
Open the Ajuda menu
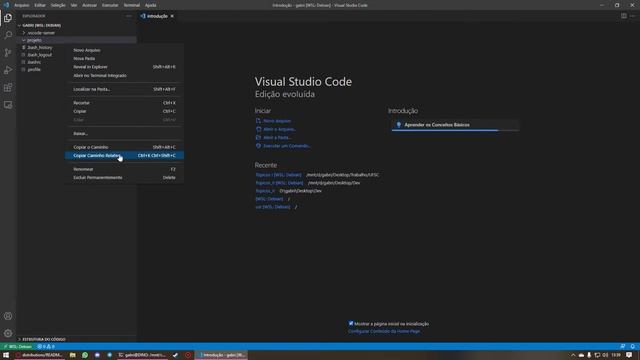151,5
